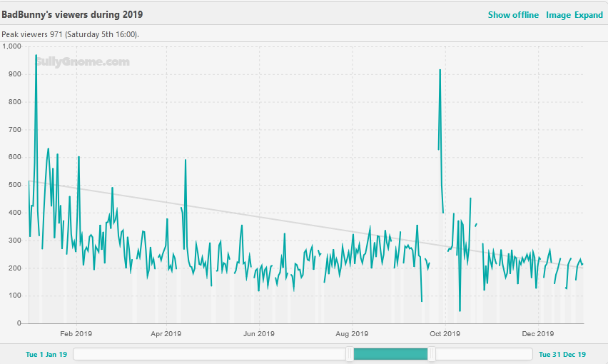Click the Dec 2019 axis label

click(x=538, y=334)
